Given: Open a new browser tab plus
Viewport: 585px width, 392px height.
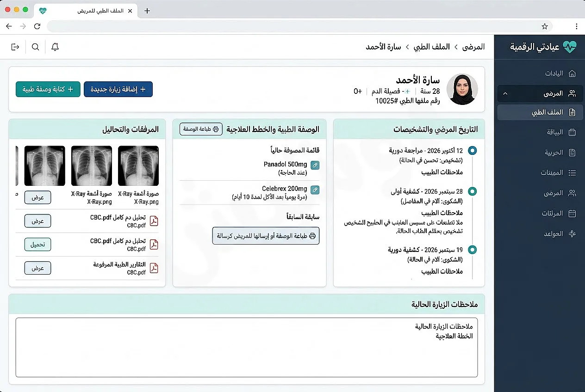Looking at the screenshot, I should tap(147, 11).
